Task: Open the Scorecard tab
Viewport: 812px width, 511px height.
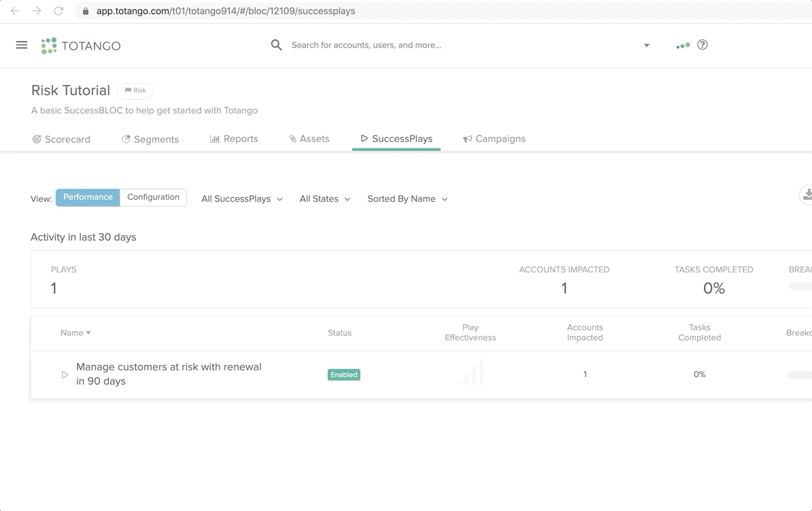Action: pos(61,139)
